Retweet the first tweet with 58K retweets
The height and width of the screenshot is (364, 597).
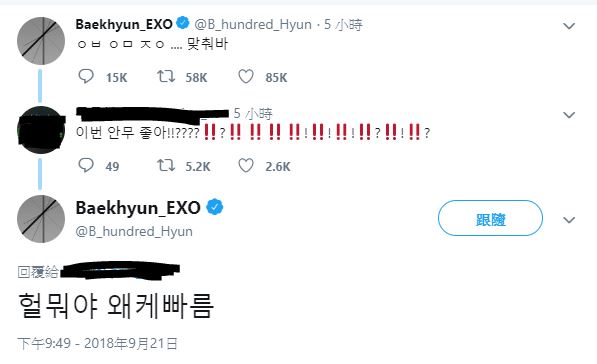166,77
